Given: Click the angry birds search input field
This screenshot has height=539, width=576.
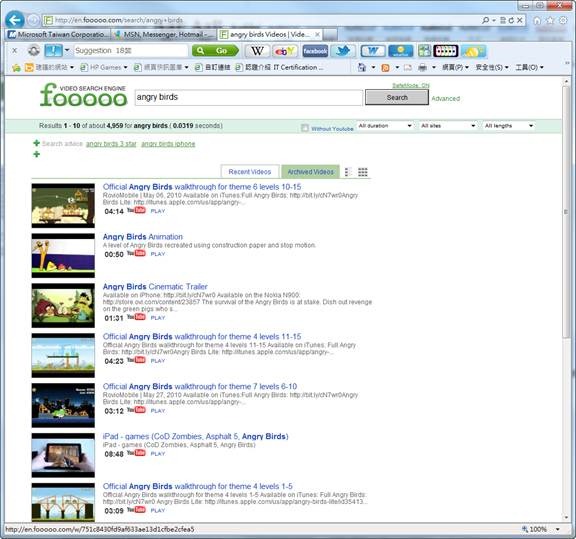Looking at the screenshot, I should 249,97.
